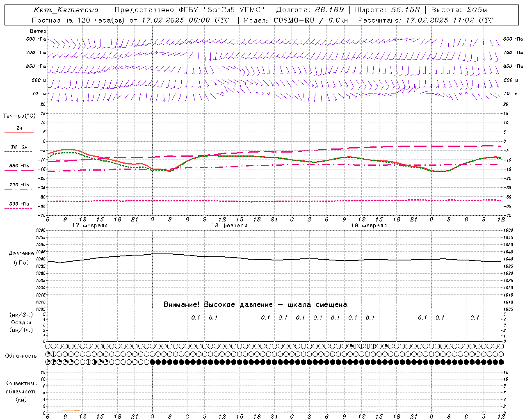Click the Рассчитано: 17.02.2025 11:02 UTC timestamp

426,20
